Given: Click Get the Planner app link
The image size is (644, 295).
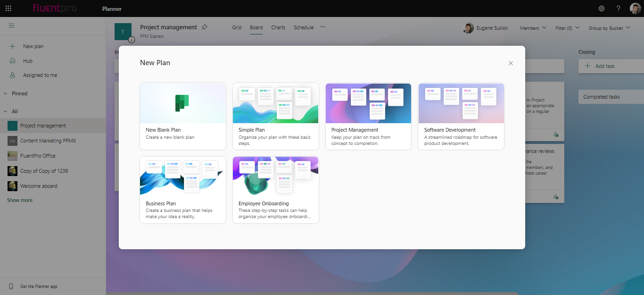Looking at the screenshot, I should coord(39,287).
